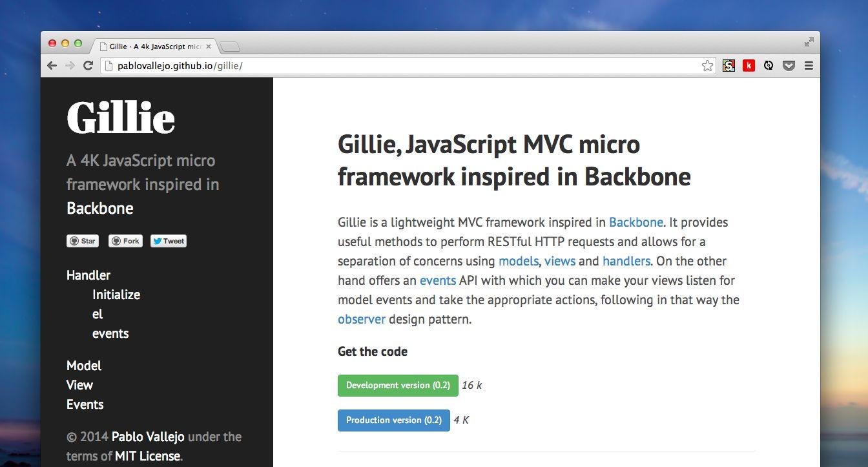Go back with the browser back arrow
Viewport: 868px width, 467px height.
(52, 65)
